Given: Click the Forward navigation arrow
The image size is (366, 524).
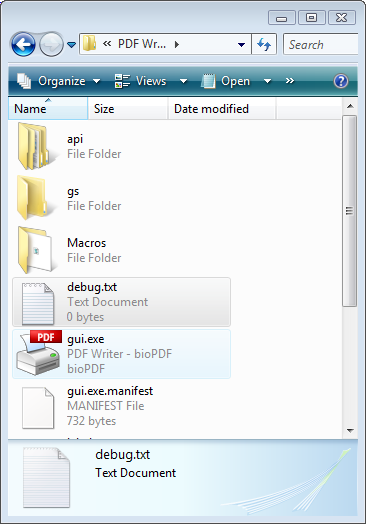Looking at the screenshot, I should click(x=51, y=44).
